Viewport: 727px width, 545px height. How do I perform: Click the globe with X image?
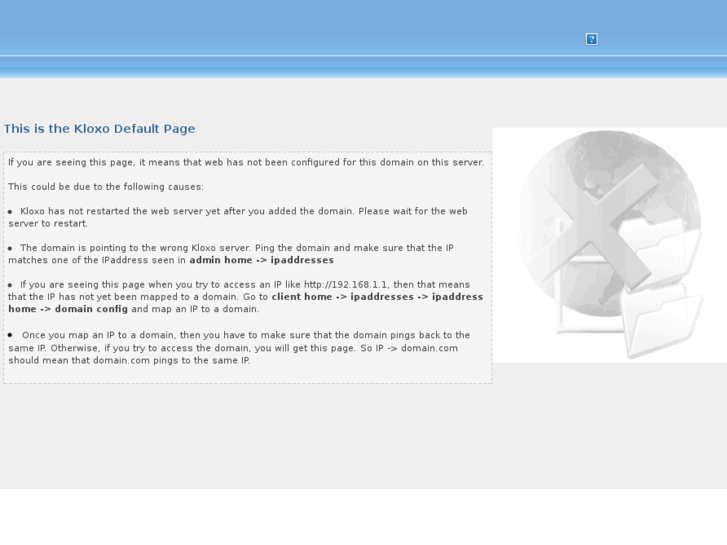(x=609, y=245)
